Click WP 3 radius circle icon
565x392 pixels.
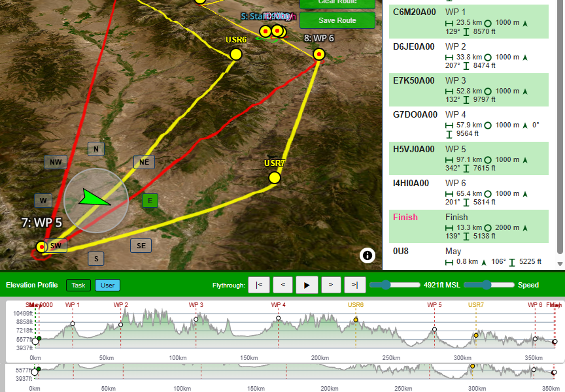pos(488,91)
